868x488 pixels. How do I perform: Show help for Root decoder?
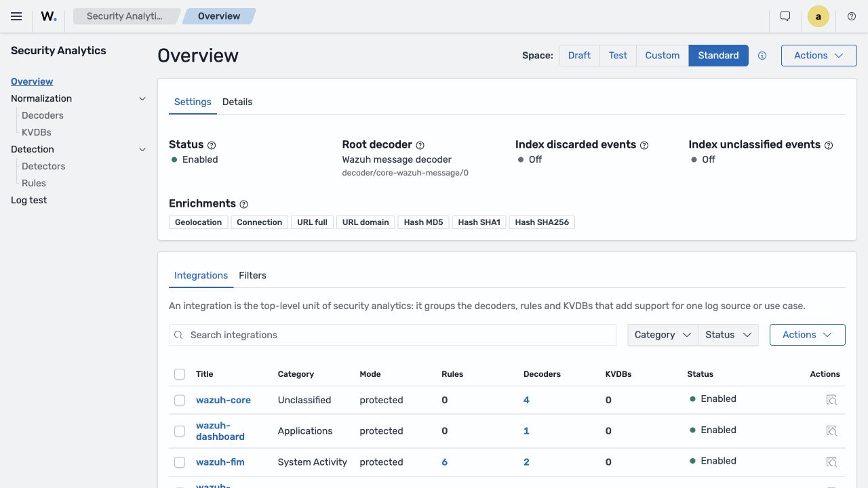(420, 145)
